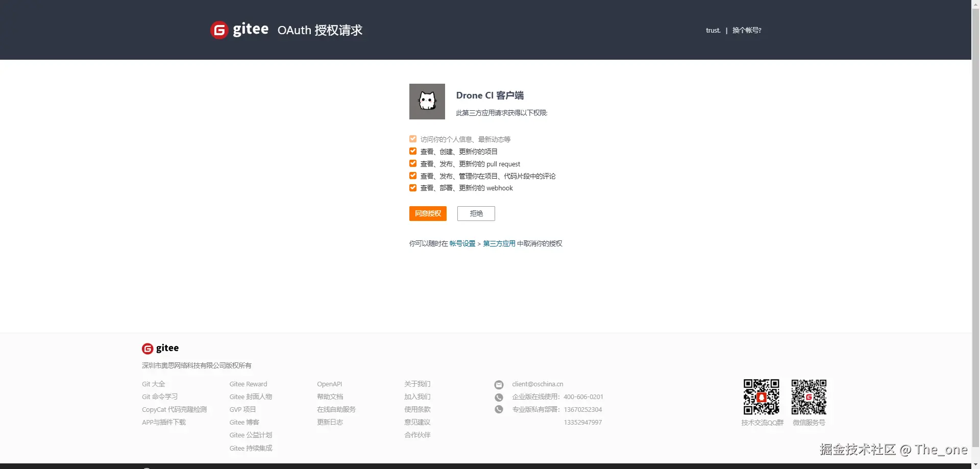Click the 技术交流QQ群 QR code
The width and height of the screenshot is (980, 469).
tap(762, 397)
